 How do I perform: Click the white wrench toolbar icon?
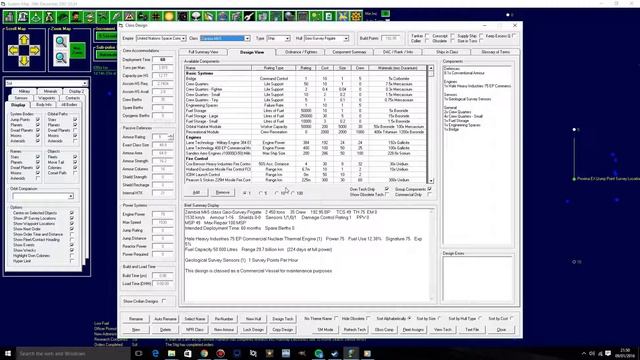(249, 17)
